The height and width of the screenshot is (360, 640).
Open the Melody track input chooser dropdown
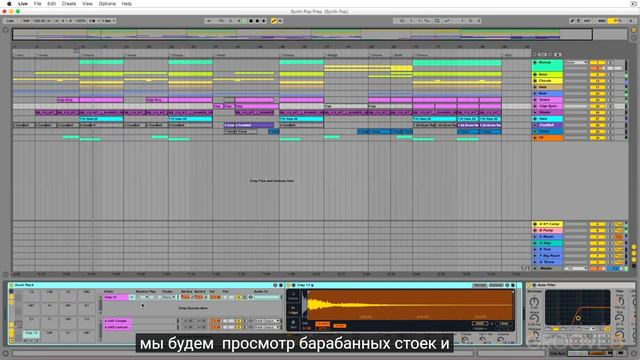576,62
